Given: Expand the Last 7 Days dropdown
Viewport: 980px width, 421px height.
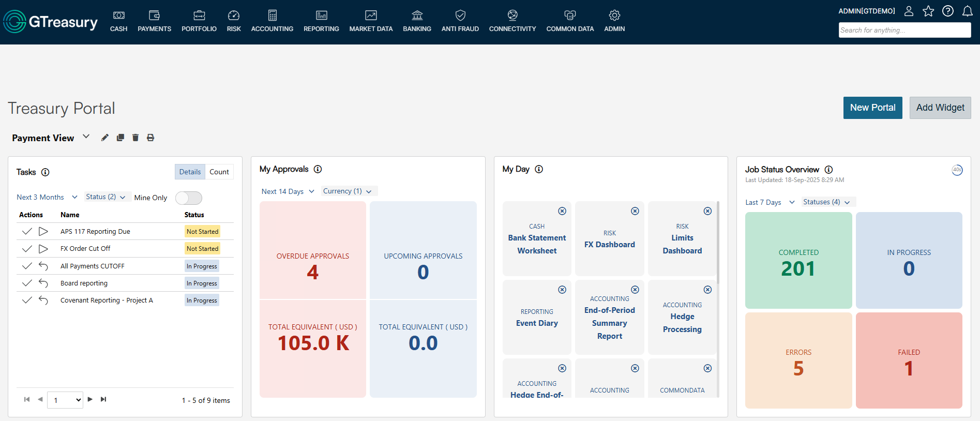Looking at the screenshot, I should tap(770, 202).
